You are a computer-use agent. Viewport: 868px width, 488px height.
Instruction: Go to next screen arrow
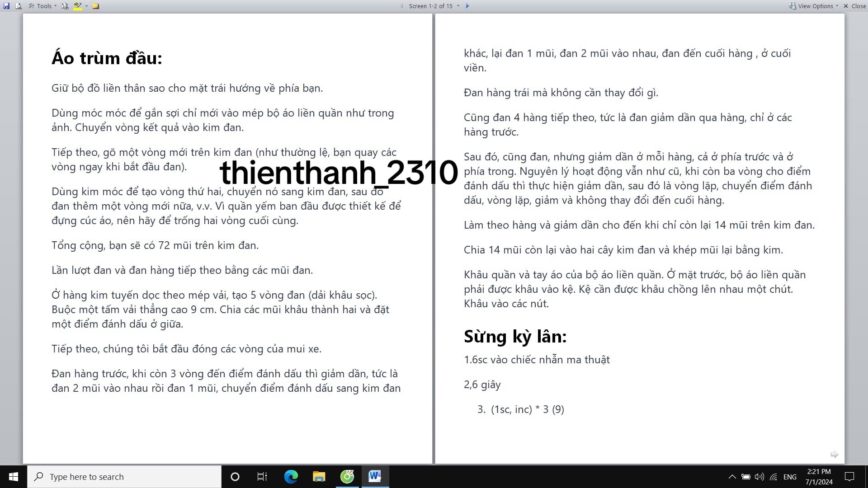coord(467,6)
